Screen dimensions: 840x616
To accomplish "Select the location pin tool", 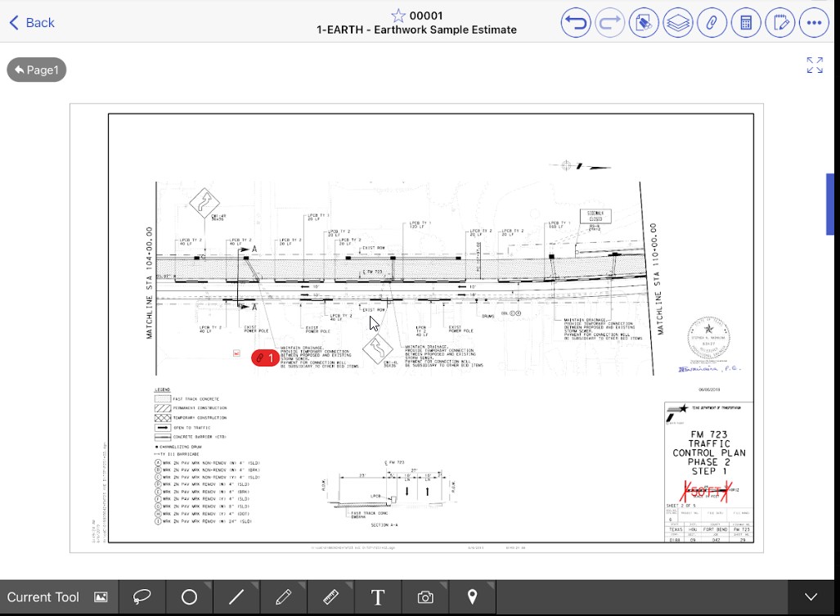I will click(472, 597).
